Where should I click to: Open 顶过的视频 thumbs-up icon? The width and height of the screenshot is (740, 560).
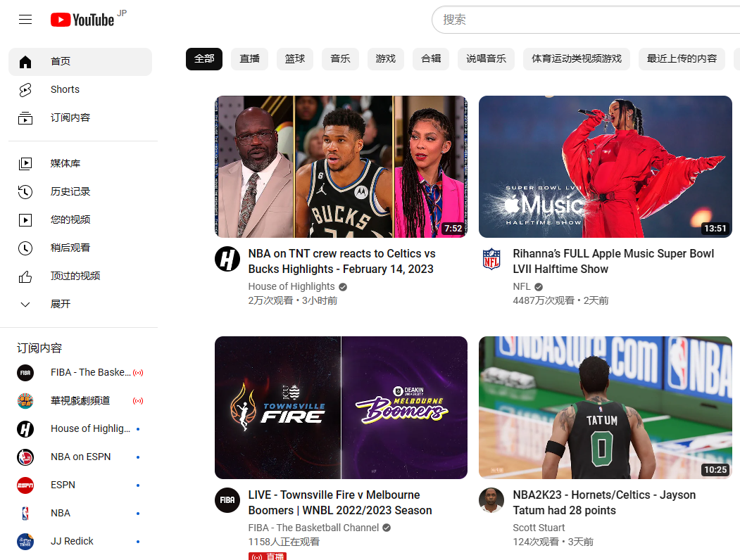coord(25,276)
